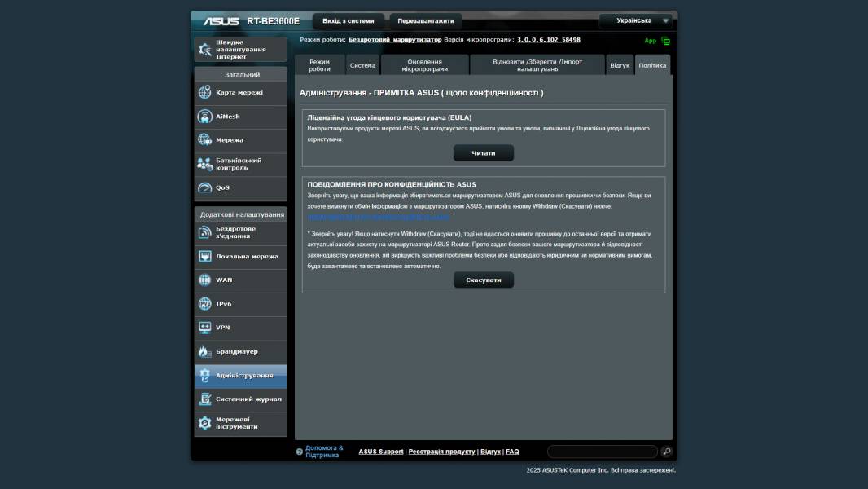Switch to the Система tab
The width and height of the screenshot is (868, 489).
(x=362, y=65)
